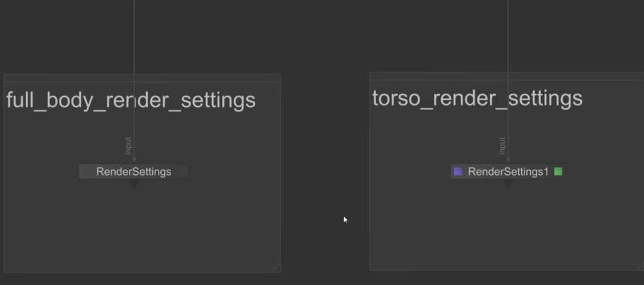644x285 pixels.
Task: Select the RenderSettings node
Action: (133, 172)
